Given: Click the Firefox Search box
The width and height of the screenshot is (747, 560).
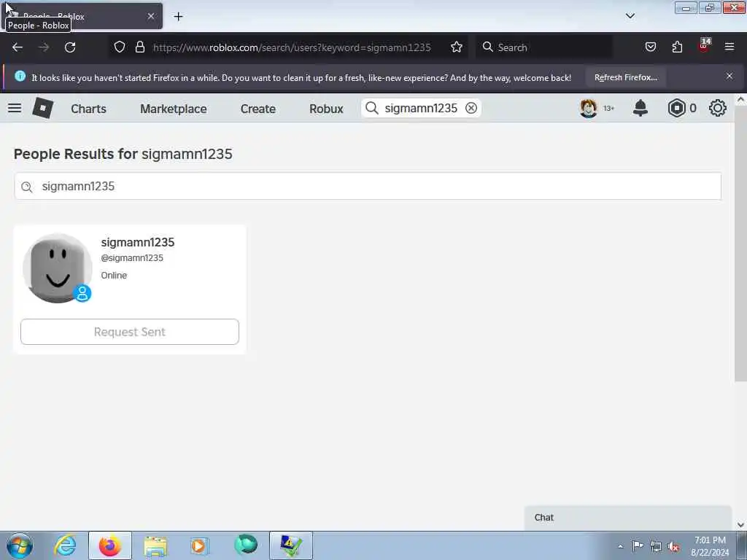Looking at the screenshot, I should coord(544,47).
